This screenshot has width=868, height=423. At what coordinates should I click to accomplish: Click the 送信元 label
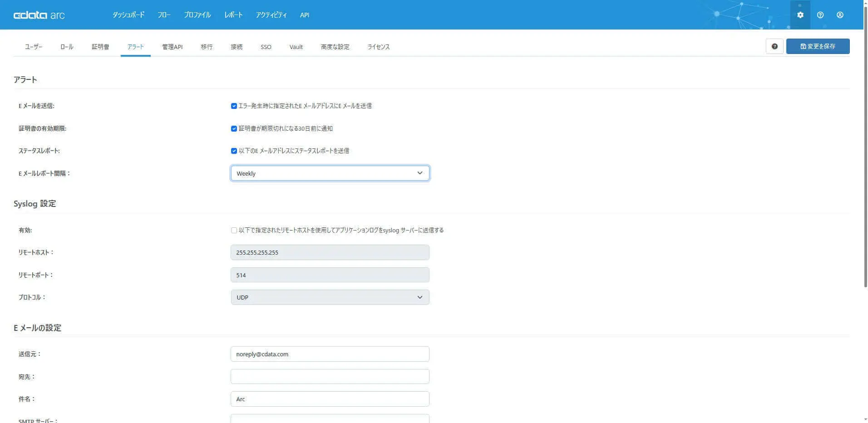pos(30,354)
